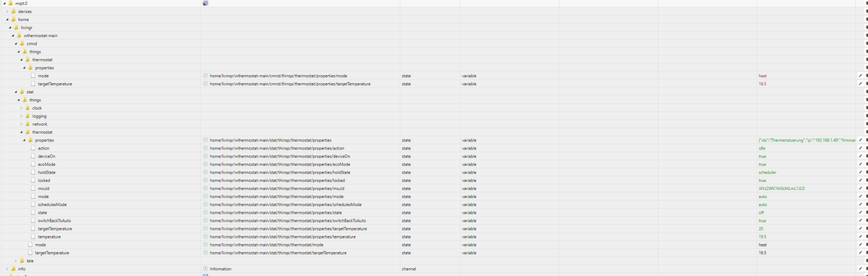868x276 pixels.
Task: Select the mcuId tree item
Action: tap(43, 189)
